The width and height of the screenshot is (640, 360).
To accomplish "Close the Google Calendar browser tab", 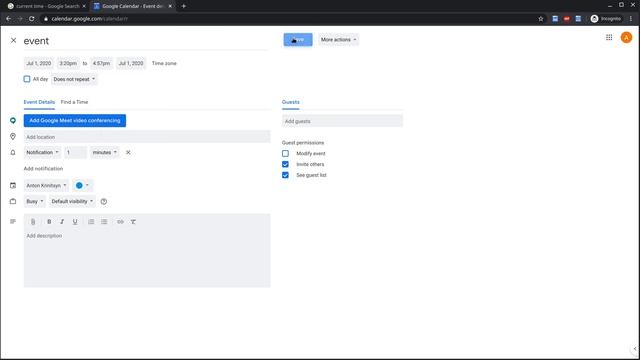I will click(170, 6).
